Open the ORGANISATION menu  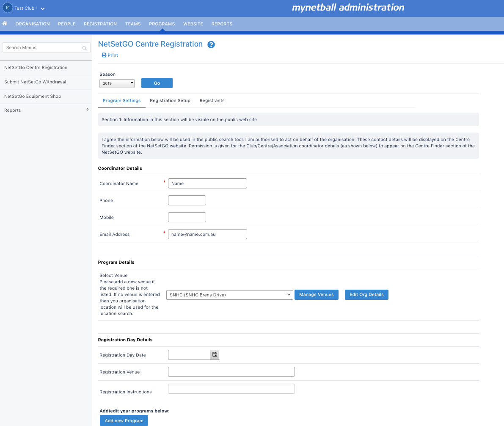coord(33,24)
